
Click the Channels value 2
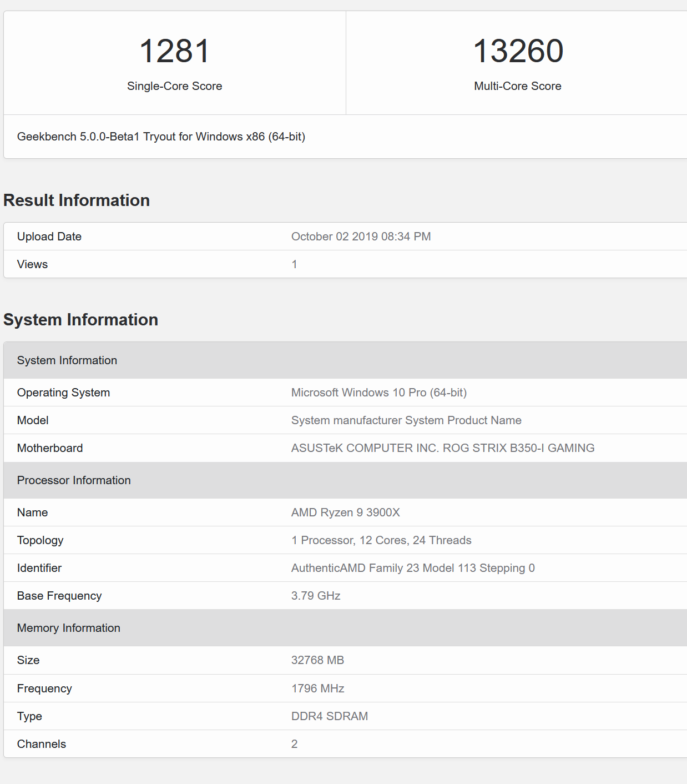pyautogui.click(x=295, y=744)
